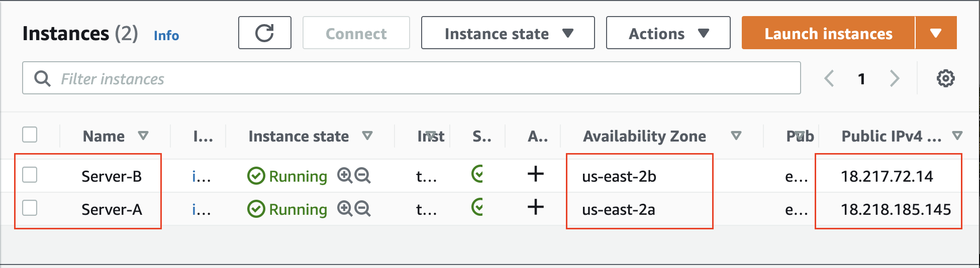Viewport: 980px width, 268px height.
Task: Zoom in on Server-B instance state
Action: [345, 175]
